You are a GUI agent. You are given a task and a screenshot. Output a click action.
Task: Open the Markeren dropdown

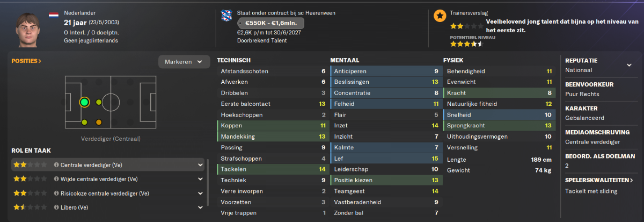(x=184, y=62)
